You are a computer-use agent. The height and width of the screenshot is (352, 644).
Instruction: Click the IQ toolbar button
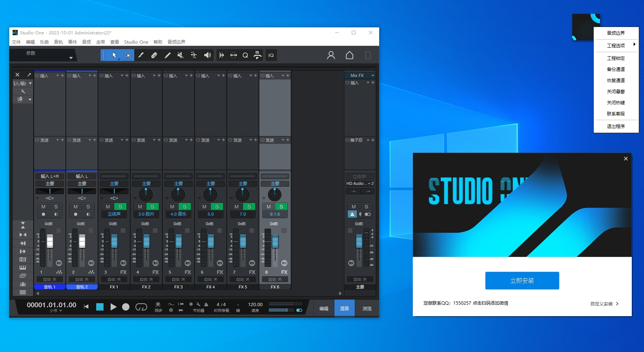click(x=271, y=55)
